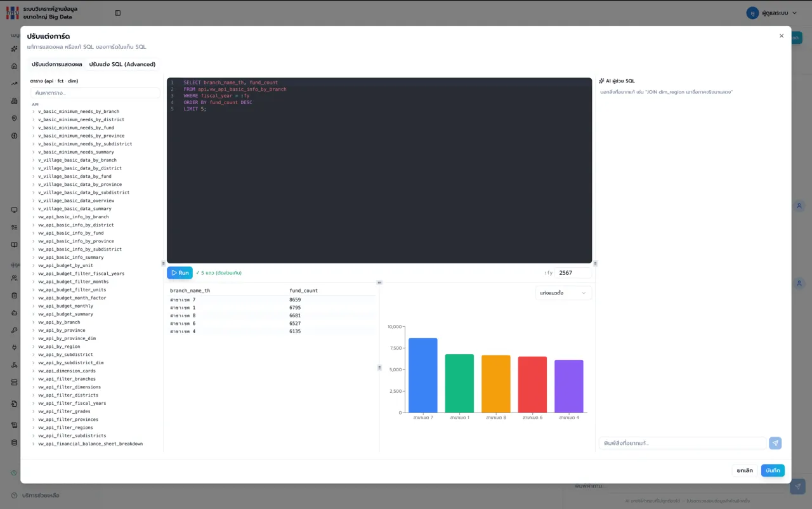Image resolution: width=812 pixels, height=509 pixels.
Task: Click the ระบบวิเคราะห์ฐานข้อมูล Big Data logo
Action: pos(42,13)
